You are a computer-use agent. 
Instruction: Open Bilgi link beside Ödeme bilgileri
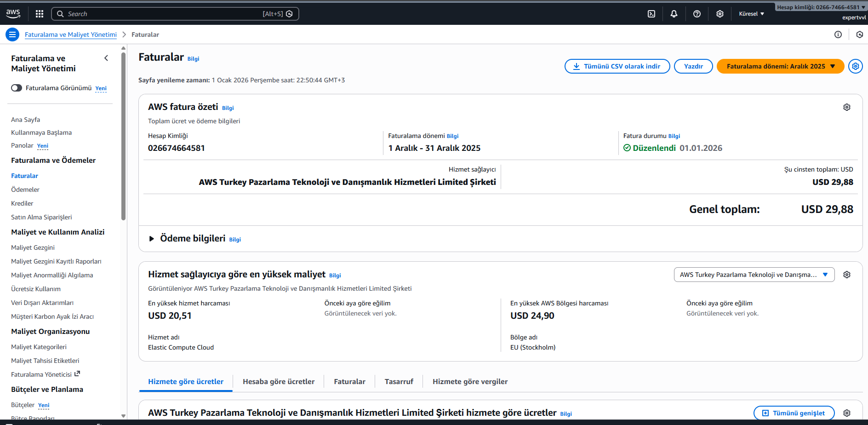[235, 240]
